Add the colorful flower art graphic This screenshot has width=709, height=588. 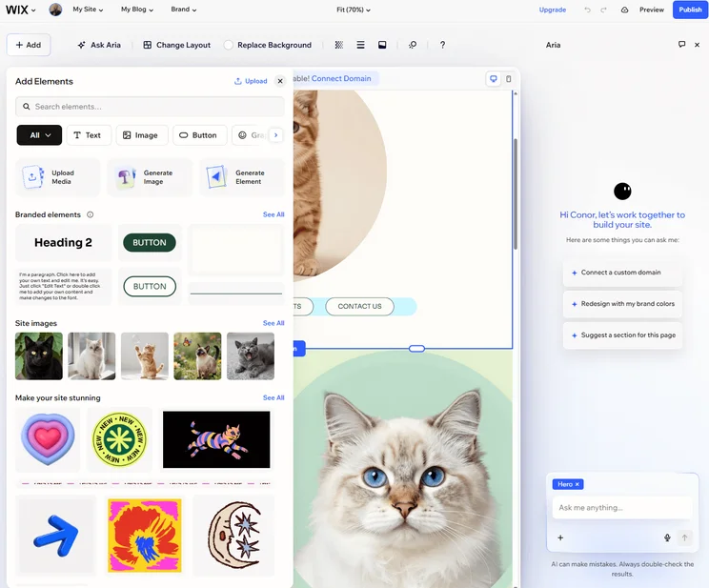point(145,536)
